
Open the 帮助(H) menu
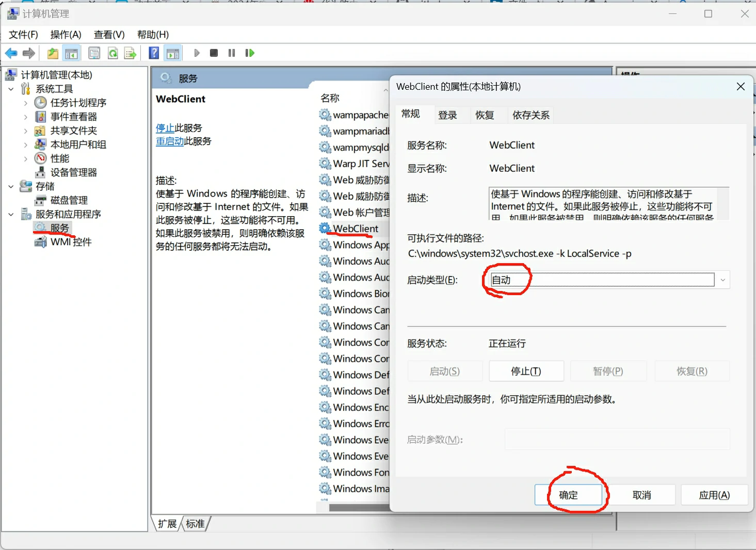[153, 35]
